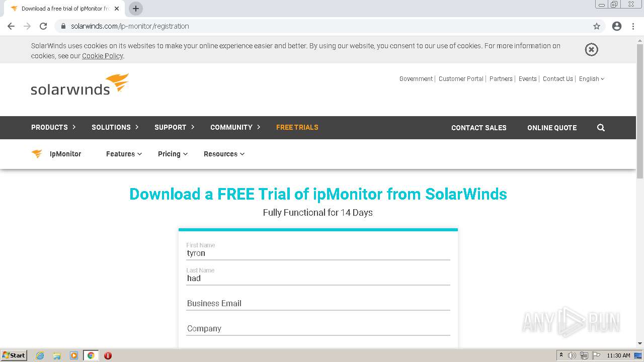The image size is (644, 362).
Task: Click the Business Email field
Action: (318, 303)
